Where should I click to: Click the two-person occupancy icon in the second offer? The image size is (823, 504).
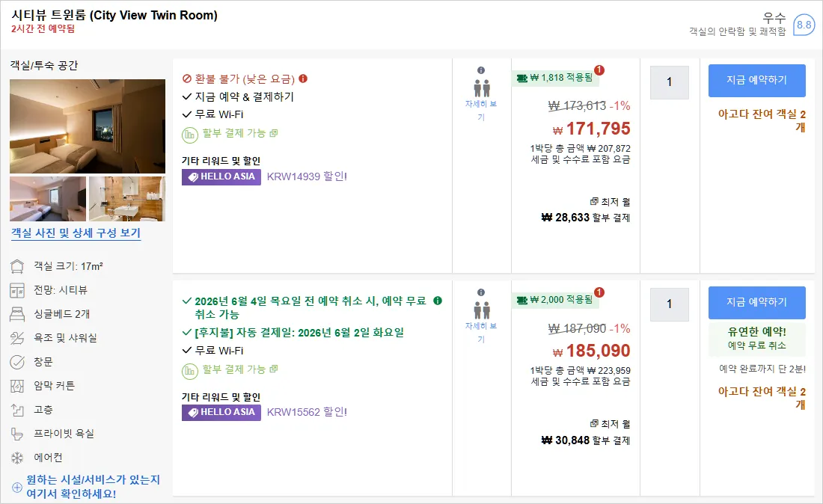(482, 310)
